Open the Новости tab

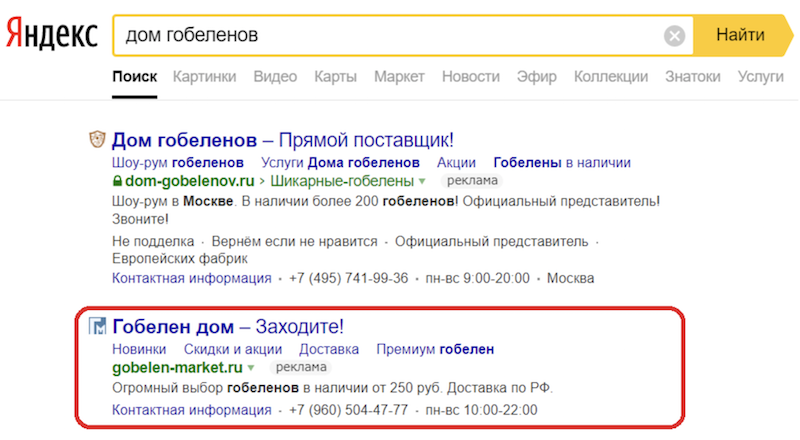click(470, 77)
